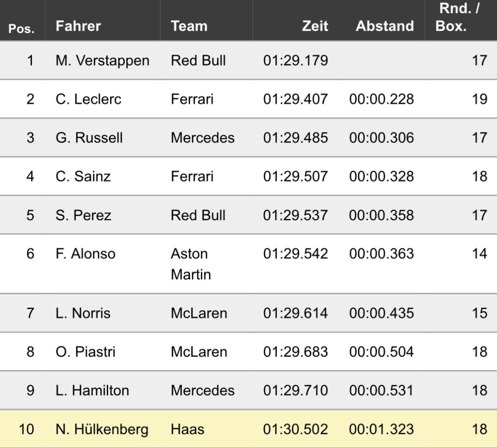Select driver C. Leclerc
The image size is (497, 448).
88,99
